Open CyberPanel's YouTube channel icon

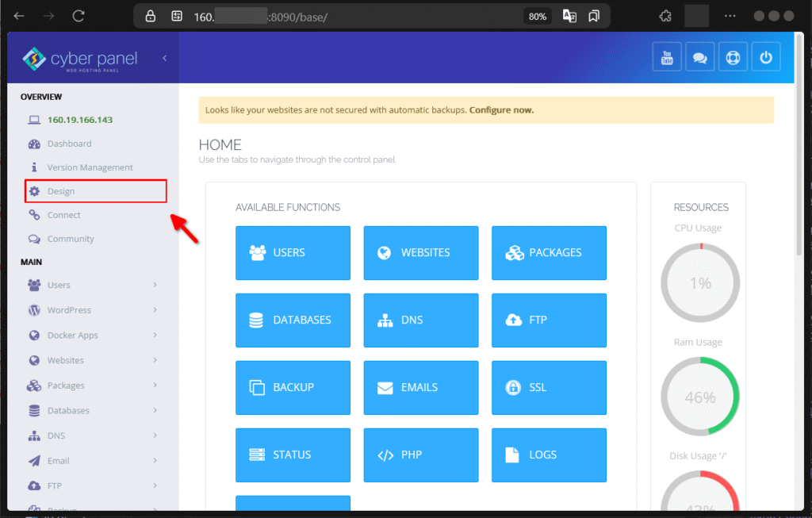tap(666, 56)
